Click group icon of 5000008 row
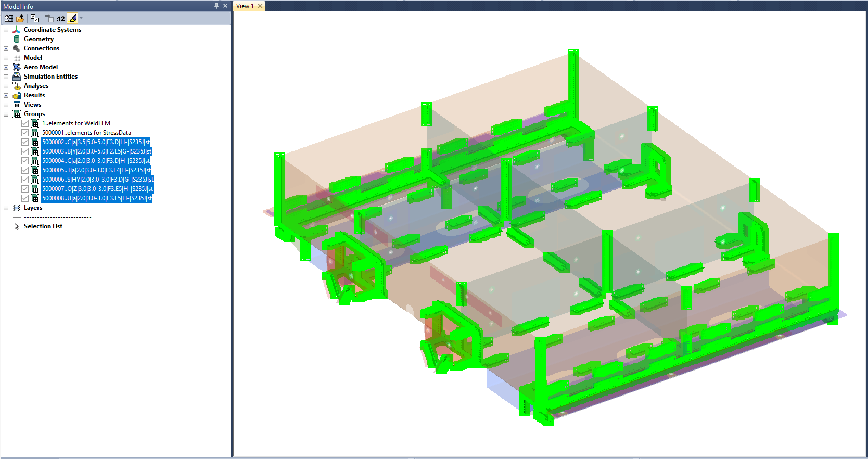This screenshot has width=868, height=459. tap(35, 198)
